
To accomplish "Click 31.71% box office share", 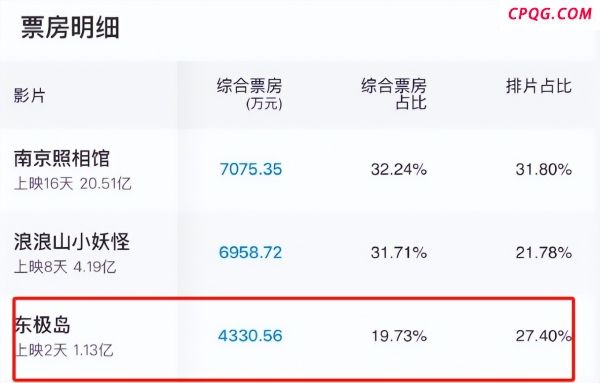I will tap(399, 252).
